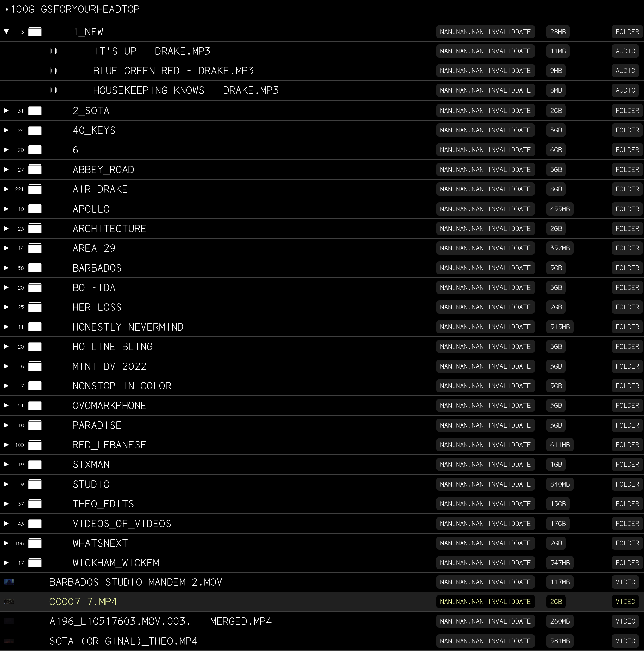Click the folder icon for 6
Viewport: 644px width, 651px height.
pyautogui.click(x=35, y=150)
